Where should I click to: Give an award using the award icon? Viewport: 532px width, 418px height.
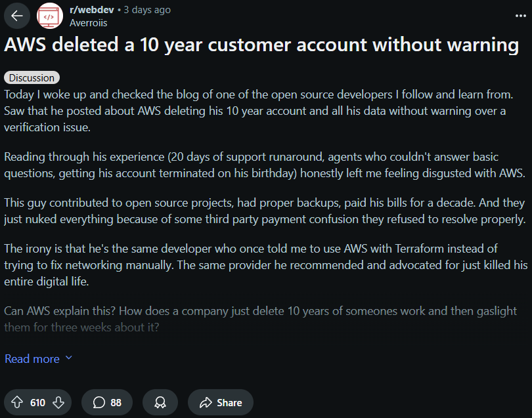click(x=160, y=402)
